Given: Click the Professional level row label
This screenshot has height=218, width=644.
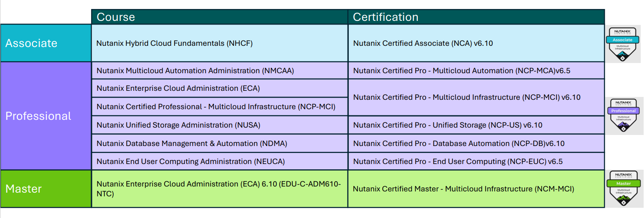Looking at the screenshot, I should click(x=38, y=116).
